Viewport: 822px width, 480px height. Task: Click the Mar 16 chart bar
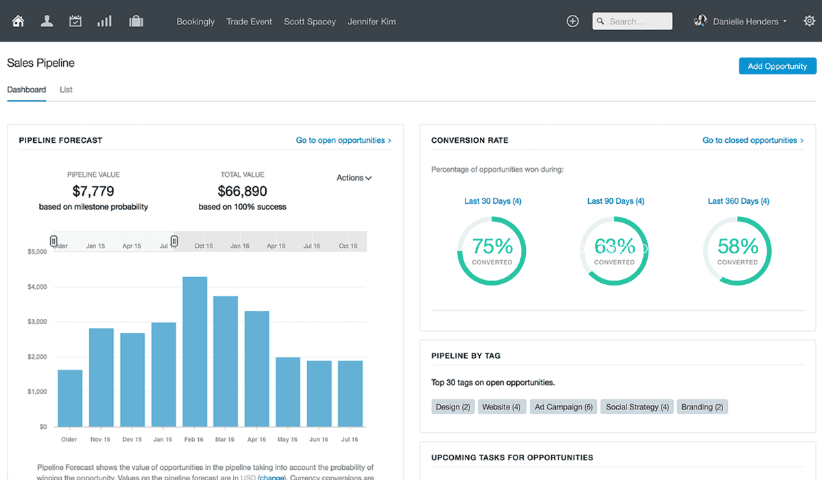click(x=226, y=361)
